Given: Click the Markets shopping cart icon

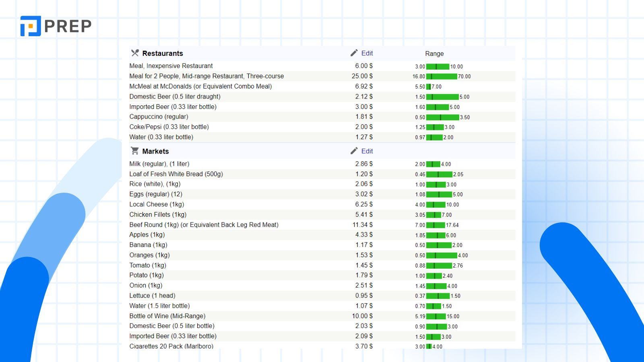Looking at the screenshot, I should coord(135,151).
